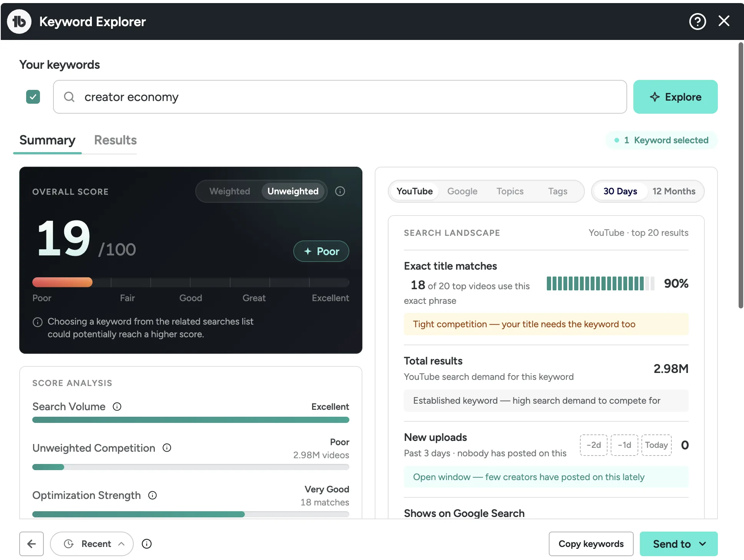Click 'Shows on Google Search' heading

464,514
